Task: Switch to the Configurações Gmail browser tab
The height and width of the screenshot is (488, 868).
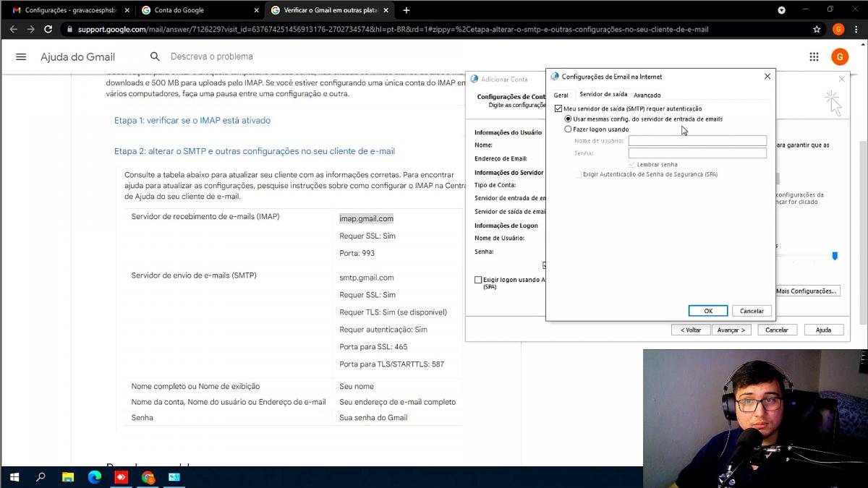Action: tap(70, 10)
